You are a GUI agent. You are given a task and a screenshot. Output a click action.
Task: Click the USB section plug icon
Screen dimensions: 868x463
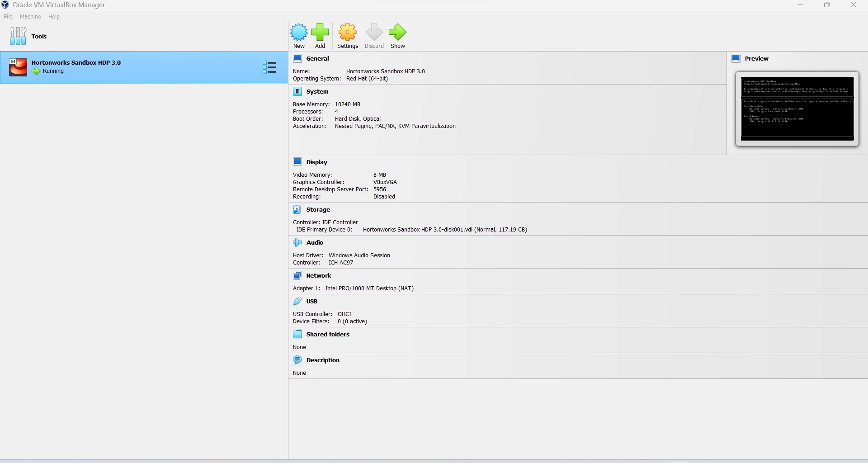[297, 301]
